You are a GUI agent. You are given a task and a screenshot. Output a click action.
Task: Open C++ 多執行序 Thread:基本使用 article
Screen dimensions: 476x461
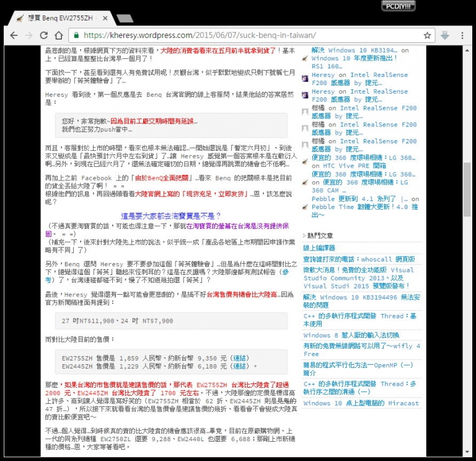tap(359, 320)
